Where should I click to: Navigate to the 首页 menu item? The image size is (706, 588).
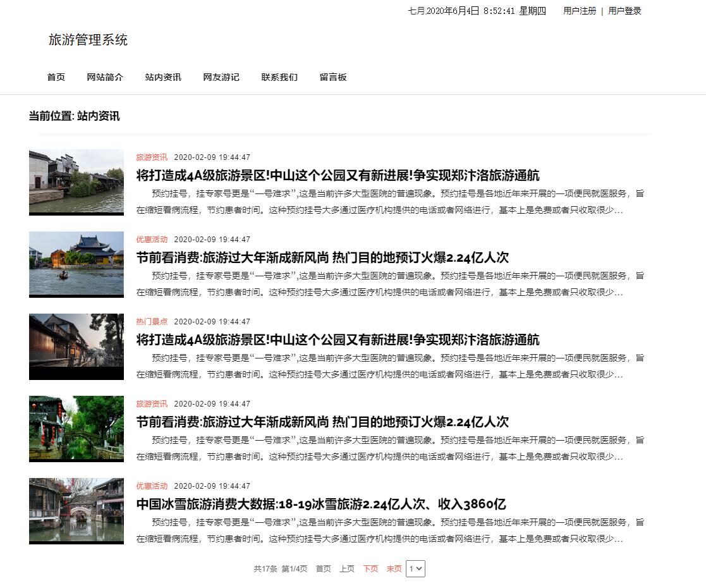pyautogui.click(x=56, y=77)
